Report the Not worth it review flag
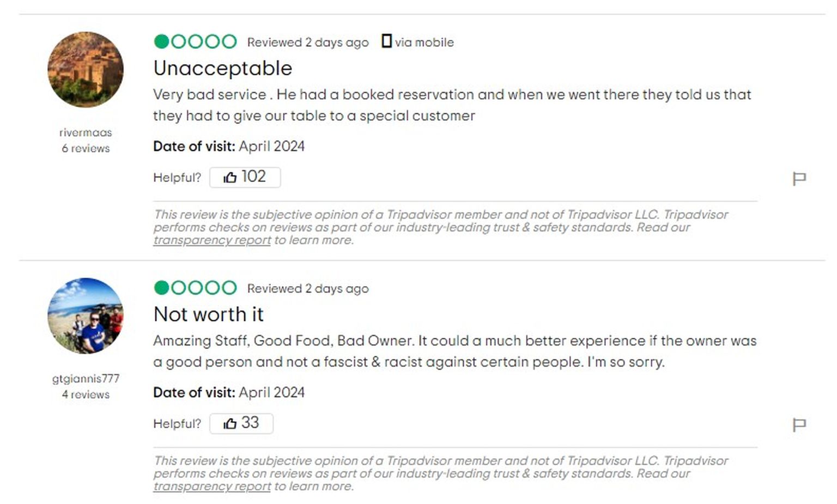 tap(799, 424)
